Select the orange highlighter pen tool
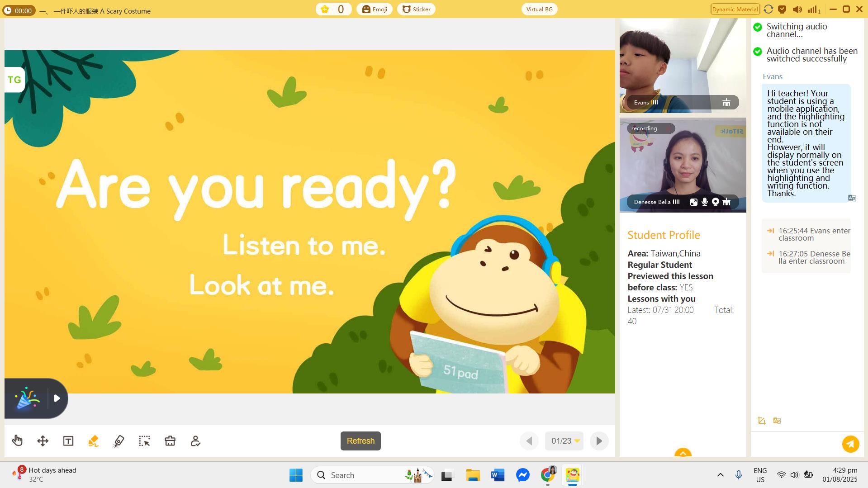 point(94,441)
